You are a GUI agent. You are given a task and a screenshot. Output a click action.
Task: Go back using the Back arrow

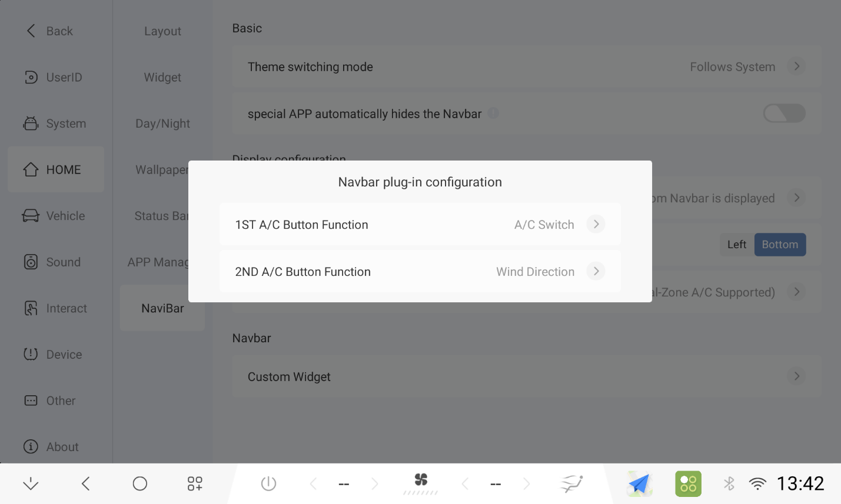(x=31, y=31)
